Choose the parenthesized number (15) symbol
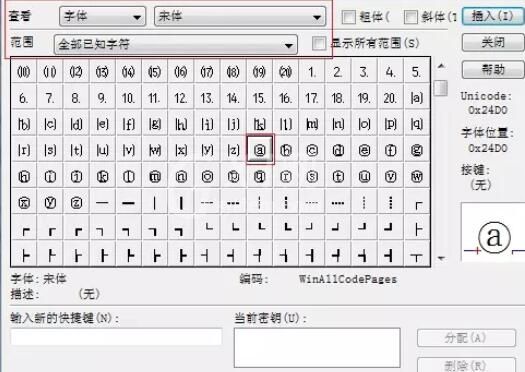 point(155,72)
